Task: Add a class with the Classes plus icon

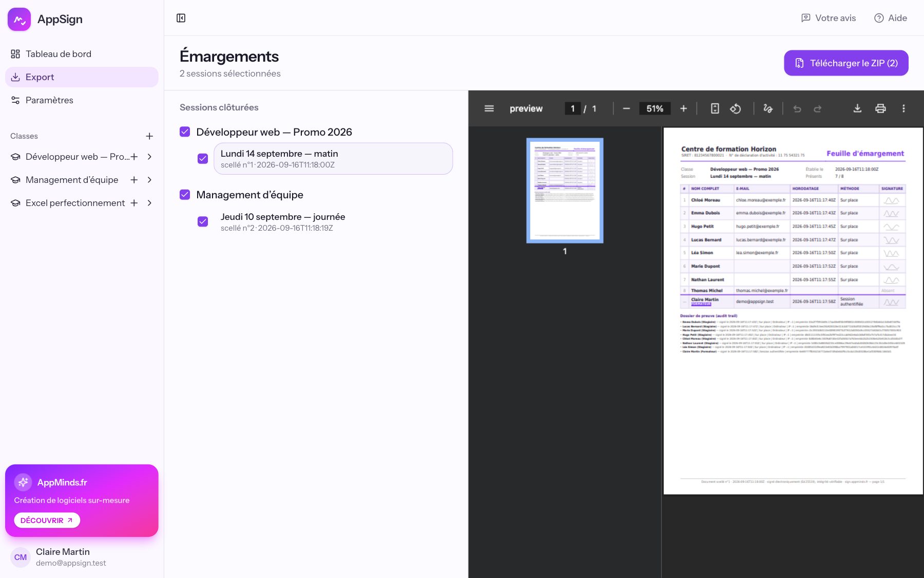Action: pyautogui.click(x=149, y=136)
